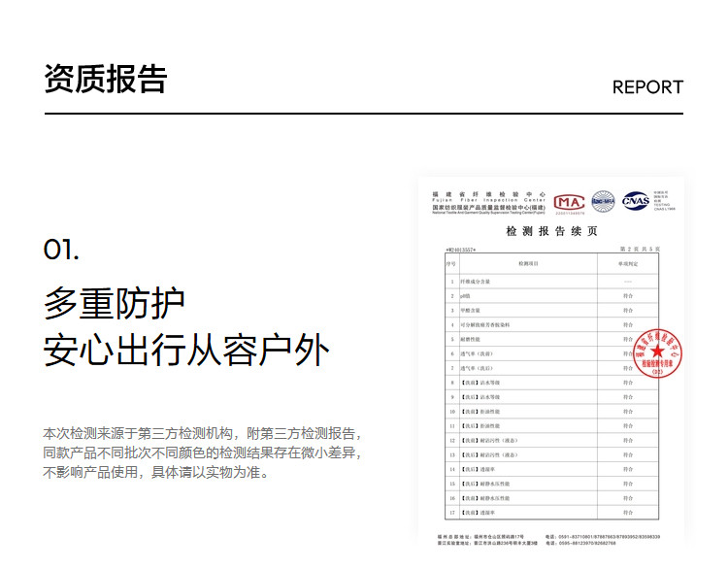Image resolution: width=728 pixels, height=570 pixels.
Task: Click the 安心出行从容户外 headline
Action: [x=186, y=352]
